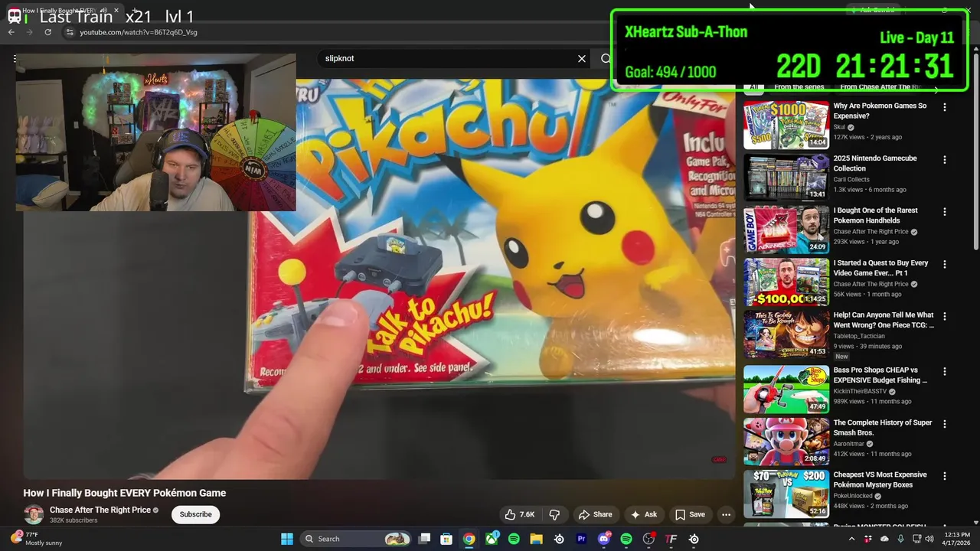Select the All filter chip
The width and height of the screenshot is (980, 551).
753,87
